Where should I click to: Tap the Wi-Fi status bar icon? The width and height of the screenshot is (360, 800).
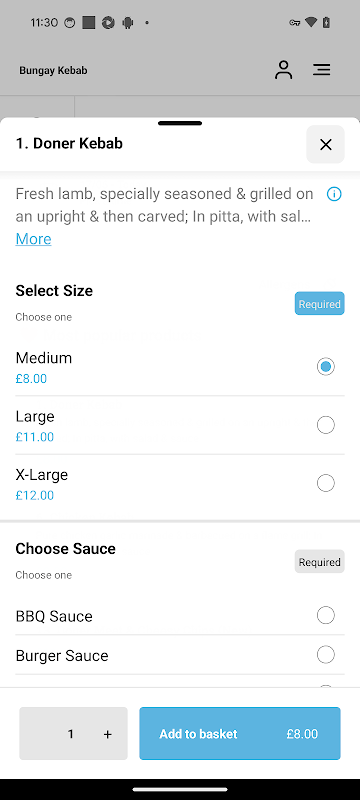coord(311,22)
